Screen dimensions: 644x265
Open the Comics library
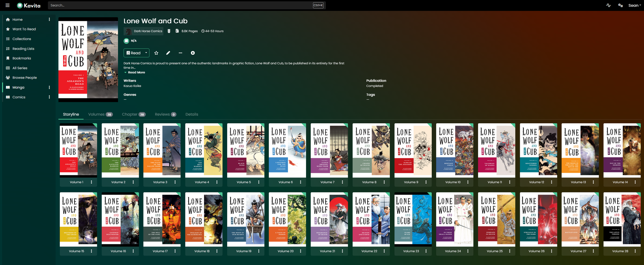19,97
